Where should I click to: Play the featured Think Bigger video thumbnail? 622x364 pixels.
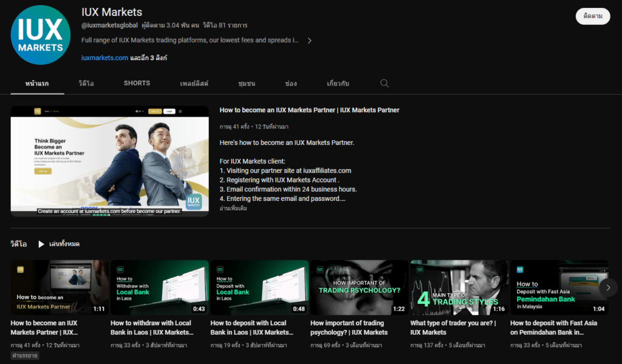click(109, 161)
